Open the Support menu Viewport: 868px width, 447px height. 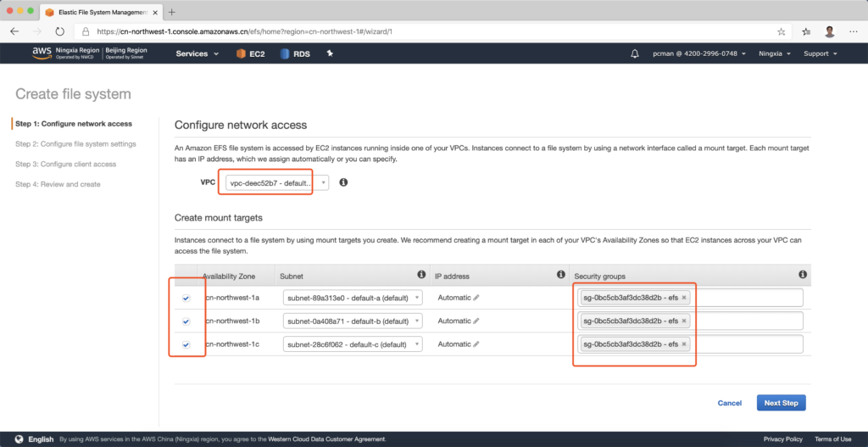[x=820, y=53]
